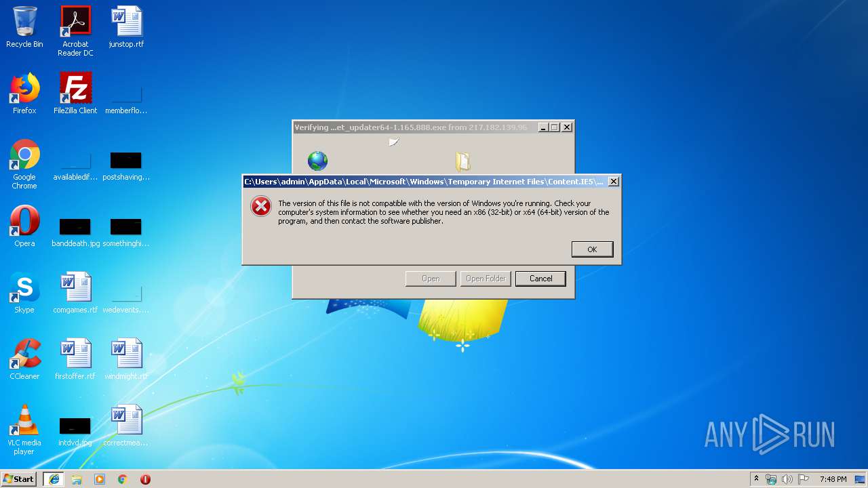Click Cancel in the Verifying download window
868x488 pixels.
point(540,279)
